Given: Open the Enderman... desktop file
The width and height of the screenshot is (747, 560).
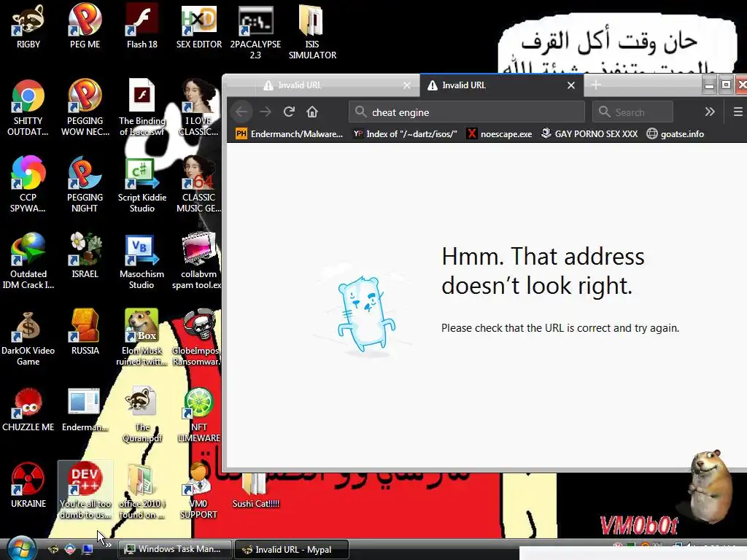Looking at the screenshot, I should (85, 410).
